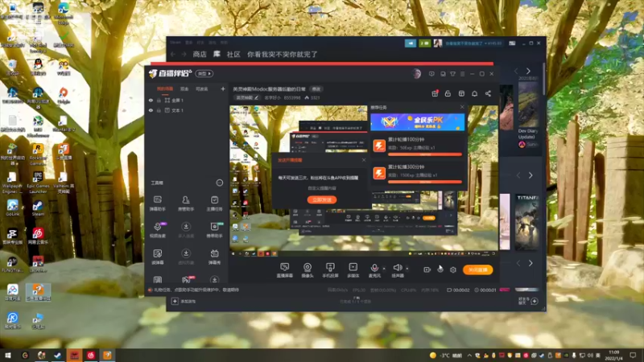The image size is (644, 362).
Task: Open the Titanfall game thumbnail in Steam
Action: (527, 222)
